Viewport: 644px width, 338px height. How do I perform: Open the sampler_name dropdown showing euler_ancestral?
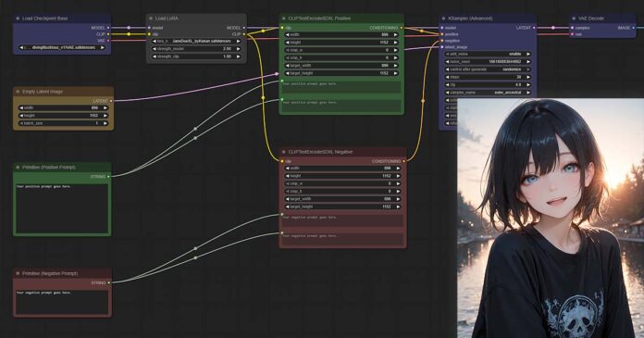pos(488,93)
